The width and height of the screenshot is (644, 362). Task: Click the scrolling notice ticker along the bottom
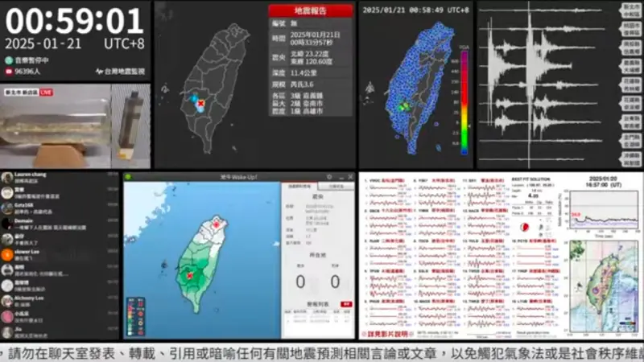(x=322, y=353)
